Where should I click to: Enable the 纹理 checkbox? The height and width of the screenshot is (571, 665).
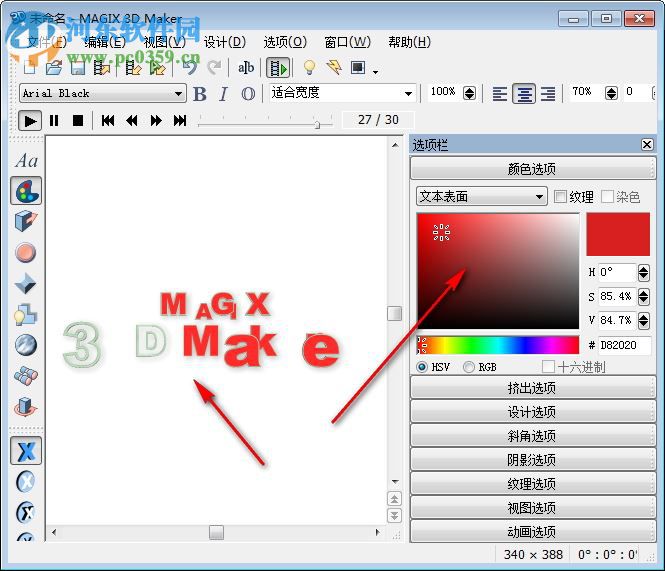click(560, 196)
